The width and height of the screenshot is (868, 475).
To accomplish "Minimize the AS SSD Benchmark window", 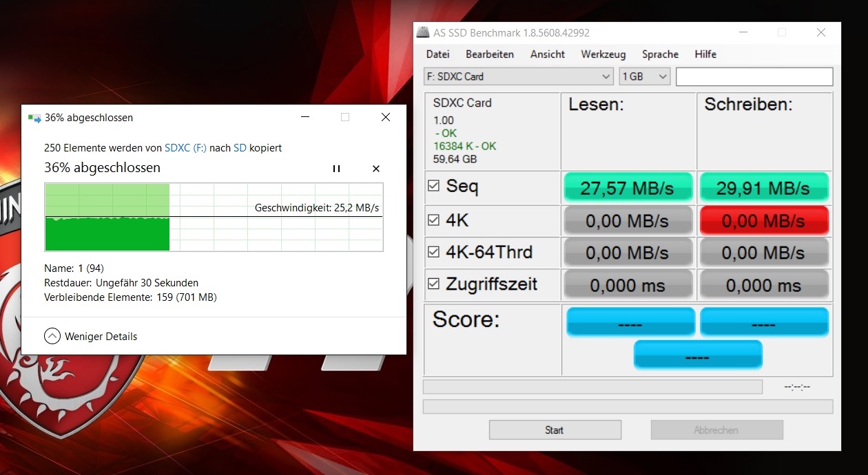I will [743, 32].
